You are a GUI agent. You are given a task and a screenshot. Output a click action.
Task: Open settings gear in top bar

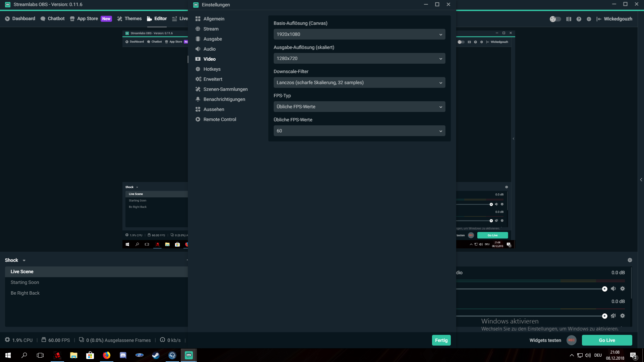tap(589, 19)
